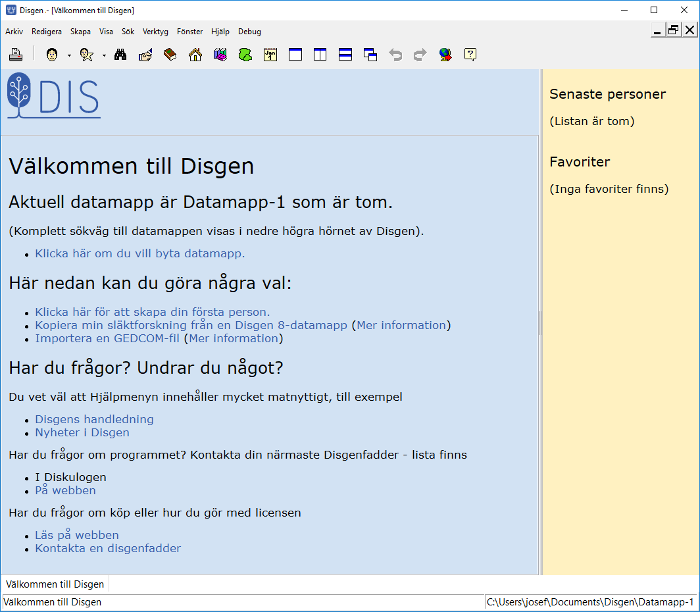Image resolution: width=700 pixels, height=612 pixels.
Task: Open the Verktyg menu
Action: (x=155, y=32)
